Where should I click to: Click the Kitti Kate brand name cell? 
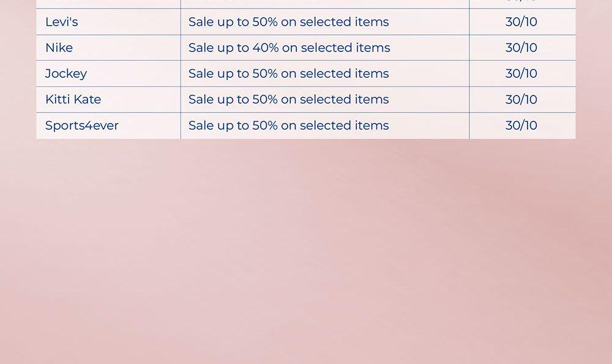[73, 99]
